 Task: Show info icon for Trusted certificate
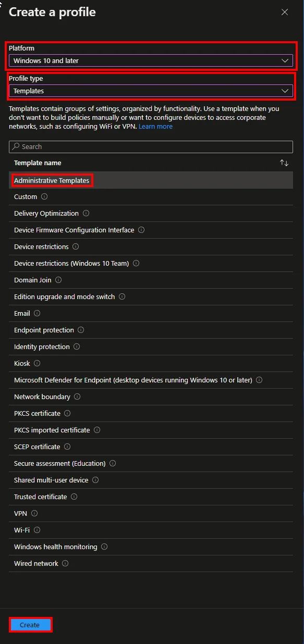click(74, 497)
